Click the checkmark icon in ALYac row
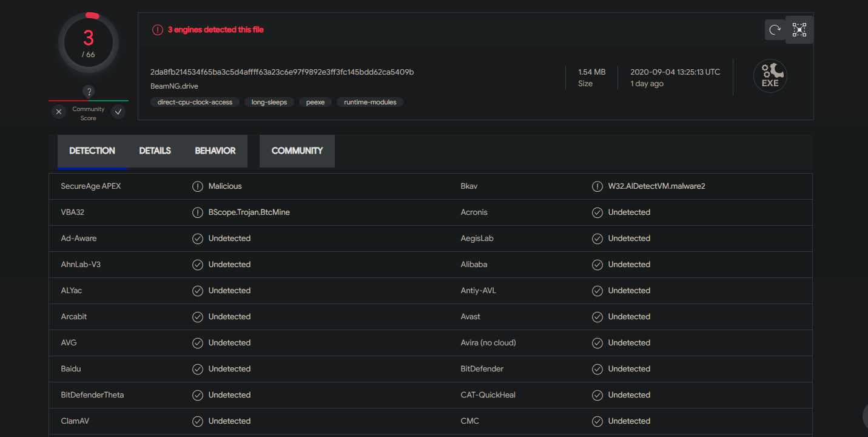This screenshot has height=437, width=868. (x=198, y=291)
